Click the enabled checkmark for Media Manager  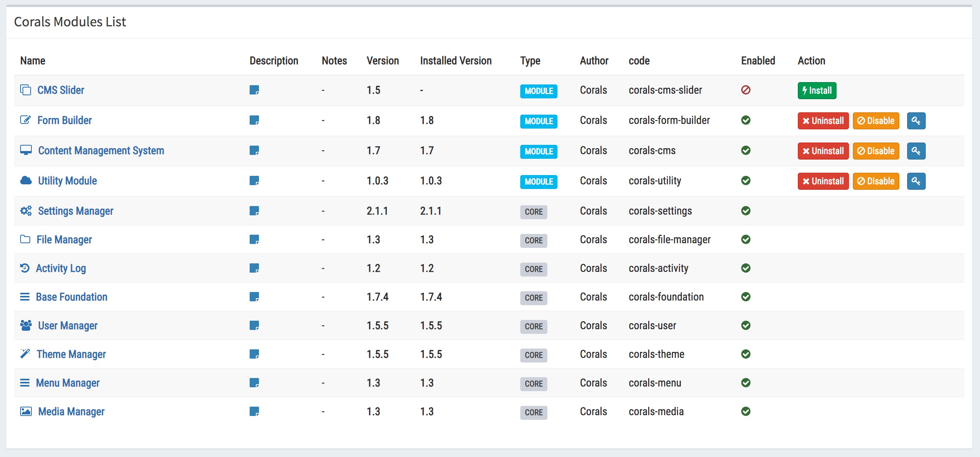pyautogui.click(x=746, y=412)
